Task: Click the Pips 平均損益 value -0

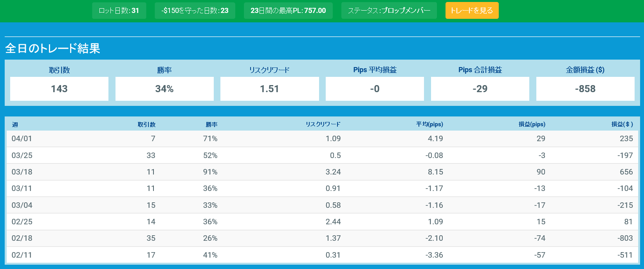Action: tap(375, 89)
